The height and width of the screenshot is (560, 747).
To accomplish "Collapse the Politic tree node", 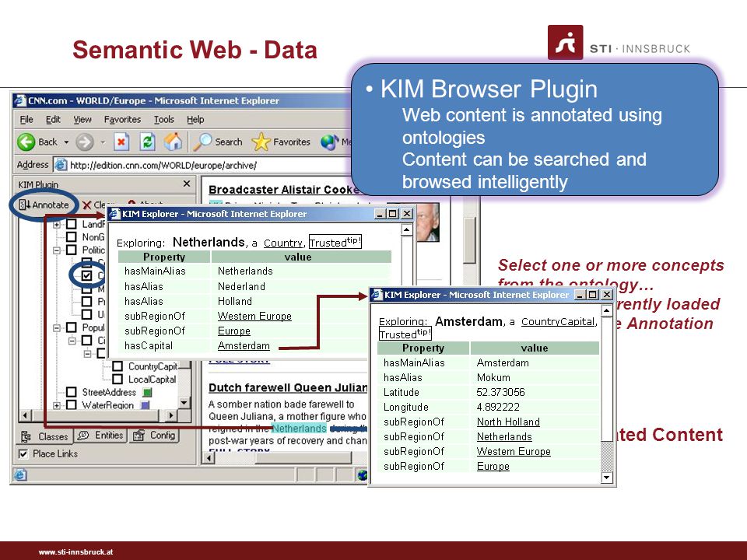I will 57,250.
